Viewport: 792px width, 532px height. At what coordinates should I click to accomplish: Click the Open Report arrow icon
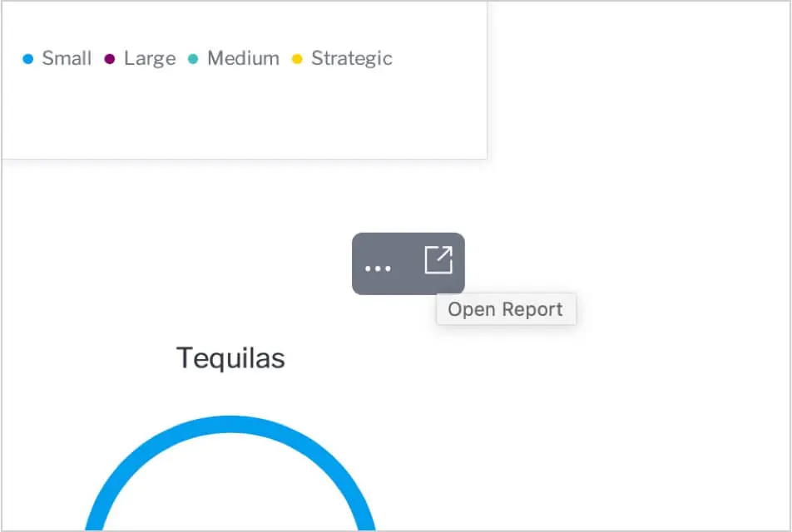click(x=438, y=260)
